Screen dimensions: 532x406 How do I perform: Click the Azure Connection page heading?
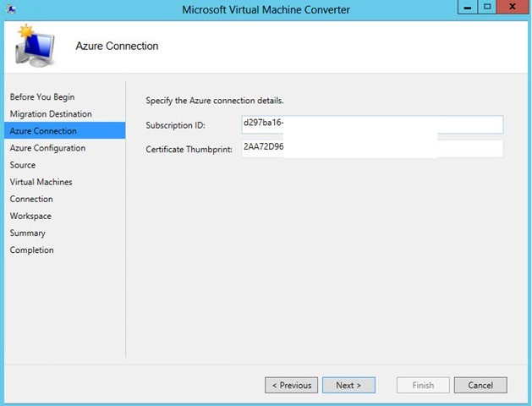(x=117, y=46)
